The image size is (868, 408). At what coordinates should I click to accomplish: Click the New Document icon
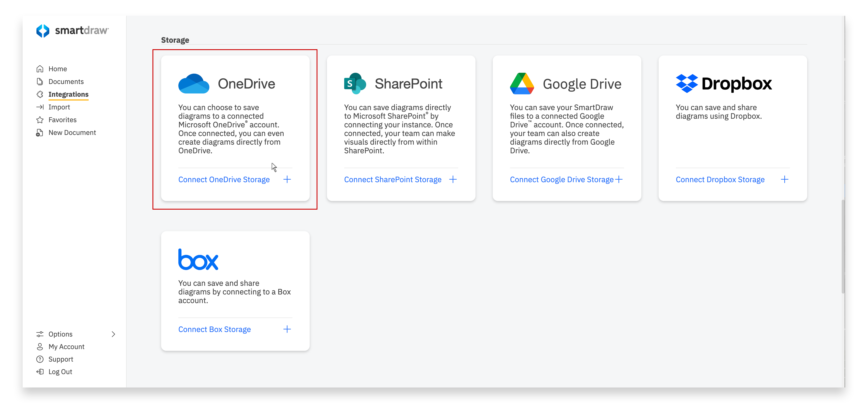pos(40,133)
